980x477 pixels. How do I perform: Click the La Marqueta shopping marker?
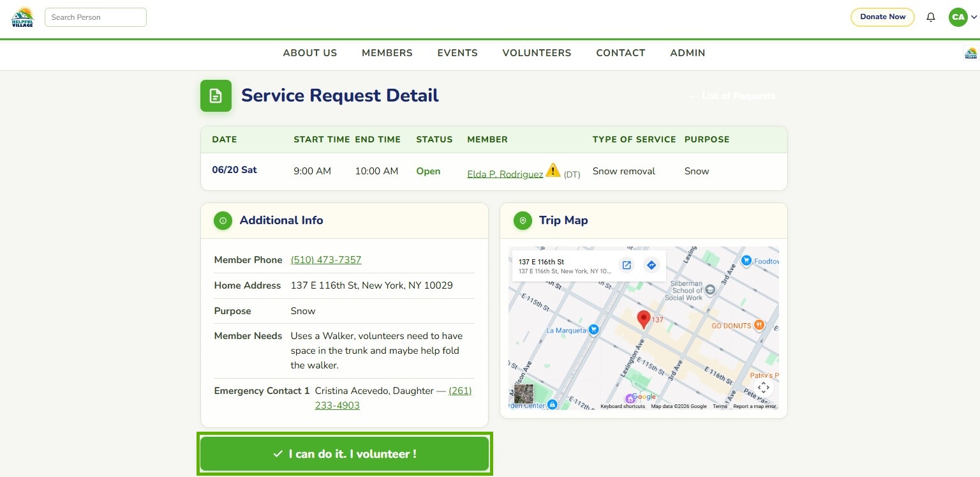click(593, 329)
